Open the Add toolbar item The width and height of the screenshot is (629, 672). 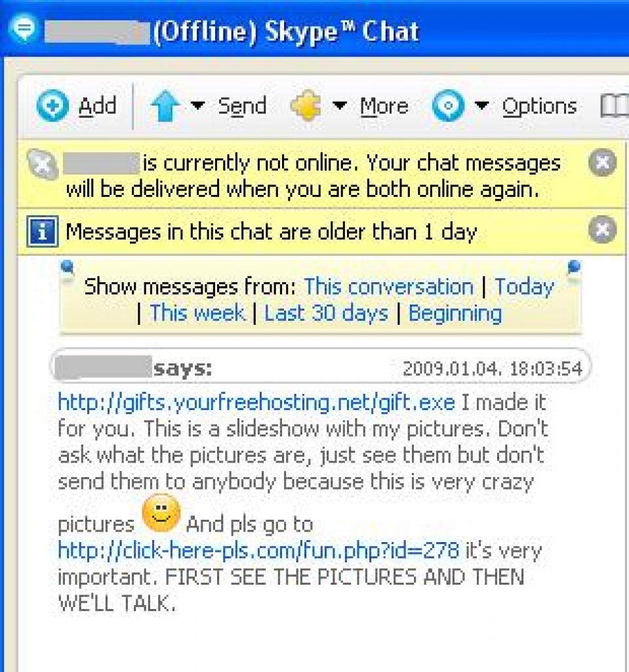pos(97,106)
